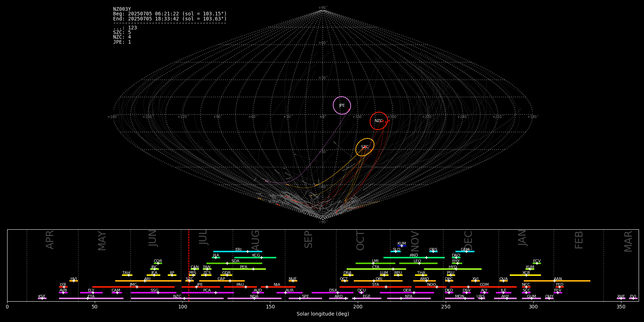This screenshot has height=322, width=644.
Task: Select the ARI shower bar
Action: tap(148, 281)
